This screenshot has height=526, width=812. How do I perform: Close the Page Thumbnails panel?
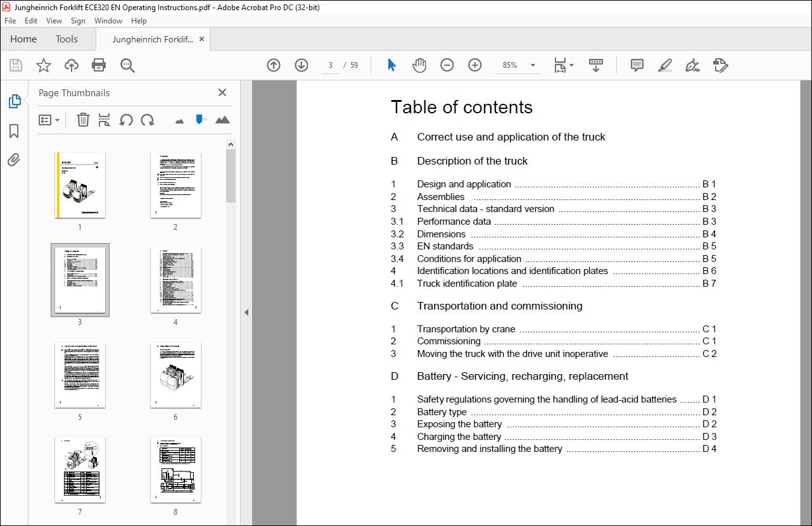point(222,92)
